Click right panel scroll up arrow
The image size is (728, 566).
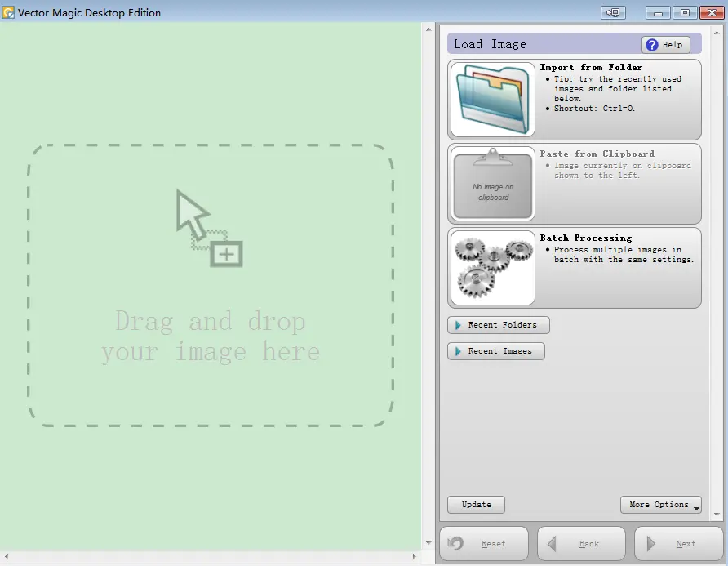[x=717, y=33]
